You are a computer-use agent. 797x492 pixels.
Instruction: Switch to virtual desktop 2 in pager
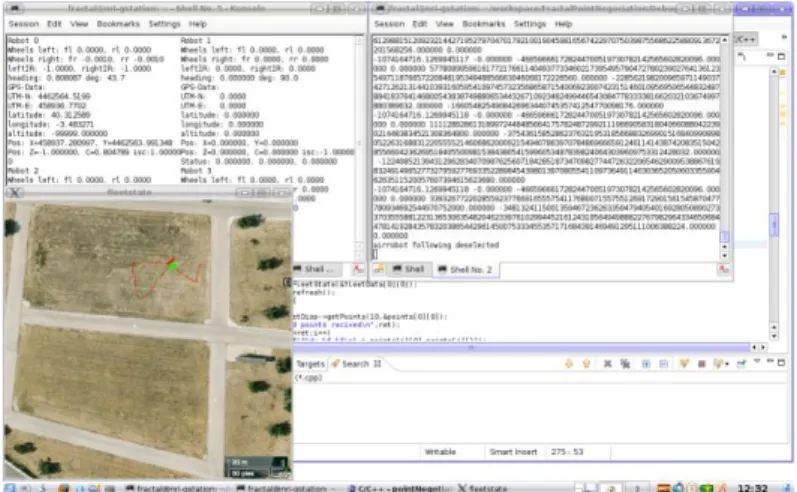click(611, 488)
